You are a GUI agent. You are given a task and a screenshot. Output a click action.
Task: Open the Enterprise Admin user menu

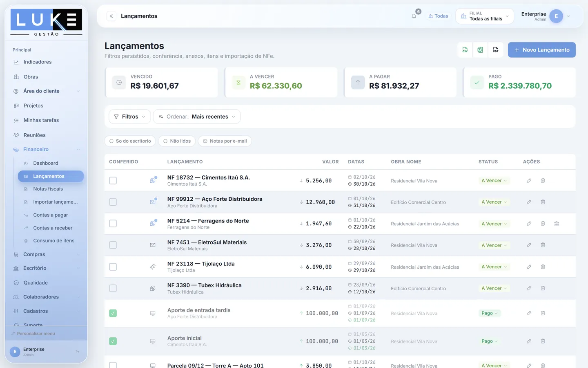[x=546, y=16]
